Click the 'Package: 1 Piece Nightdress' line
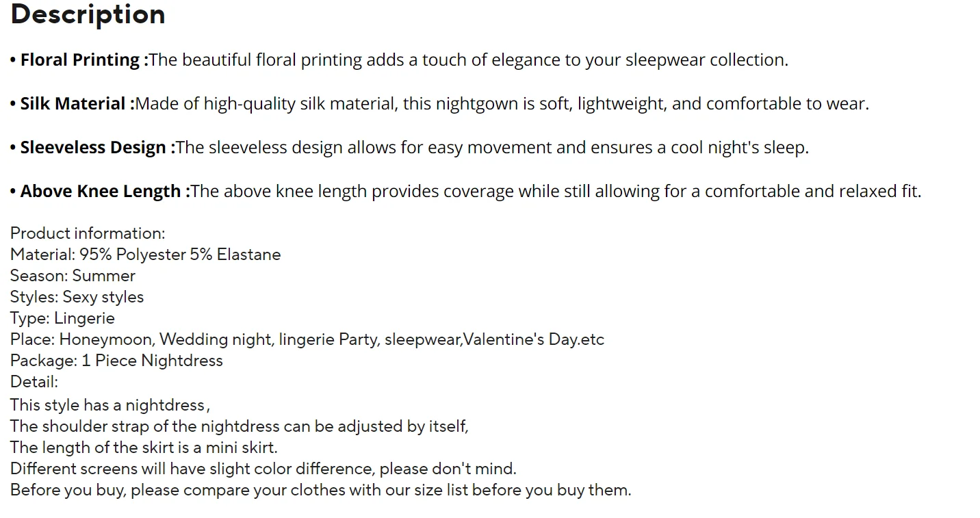Image resolution: width=980 pixels, height=518 pixels. (x=116, y=361)
